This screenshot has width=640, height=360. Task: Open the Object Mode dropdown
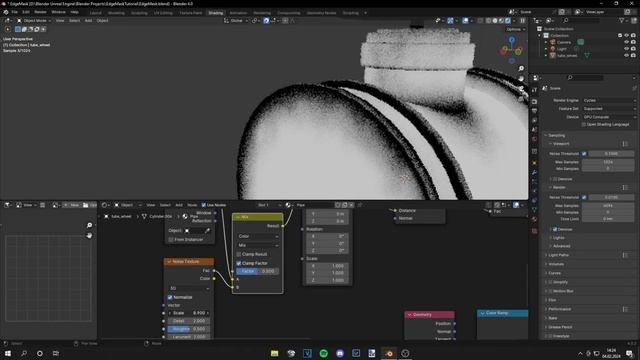coord(33,20)
